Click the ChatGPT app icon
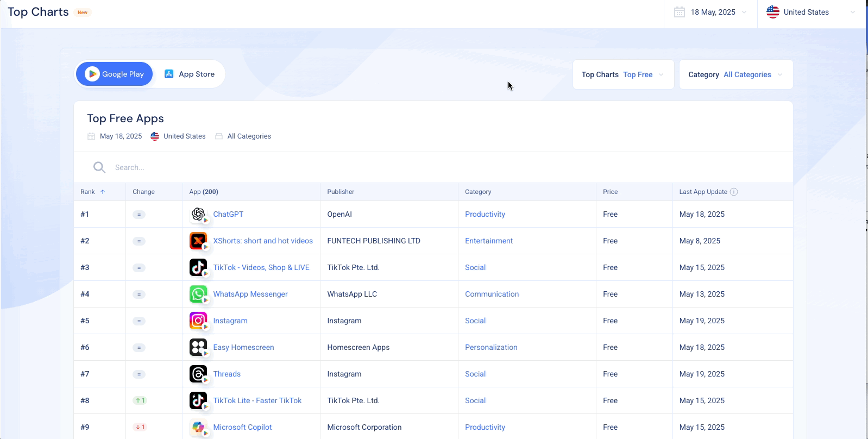 click(x=198, y=214)
